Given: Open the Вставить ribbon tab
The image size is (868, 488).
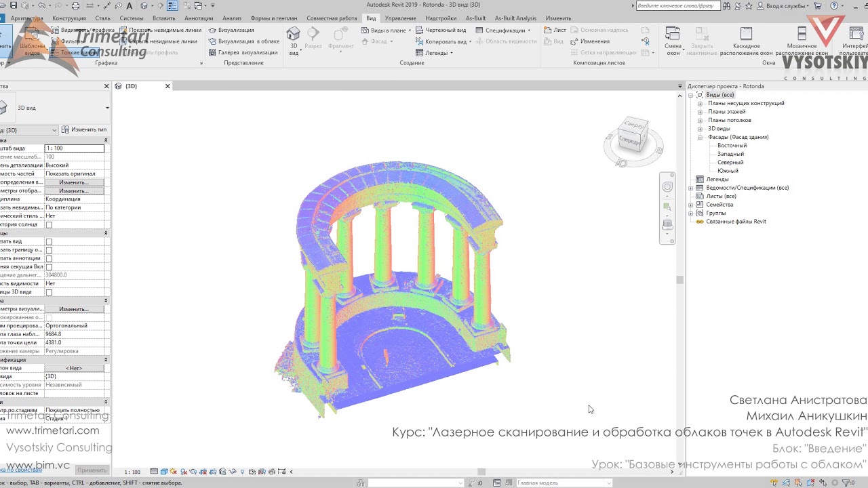Looking at the screenshot, I should coord(164,18).
